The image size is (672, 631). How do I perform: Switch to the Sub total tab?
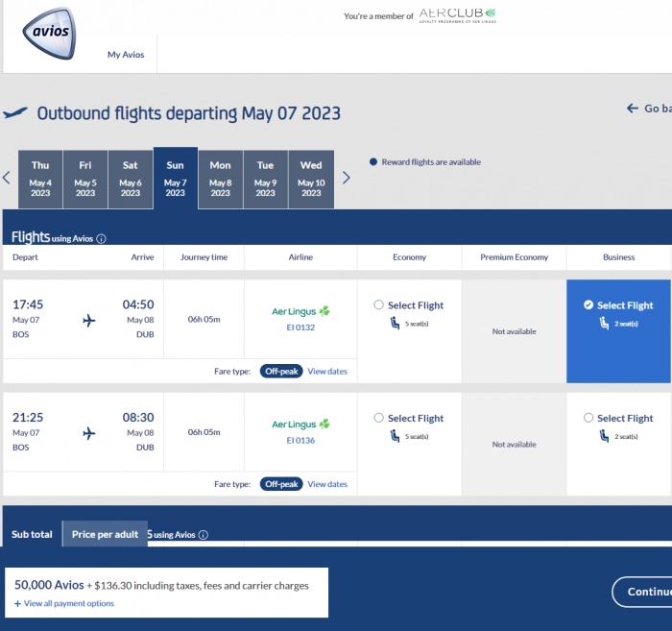32,534
